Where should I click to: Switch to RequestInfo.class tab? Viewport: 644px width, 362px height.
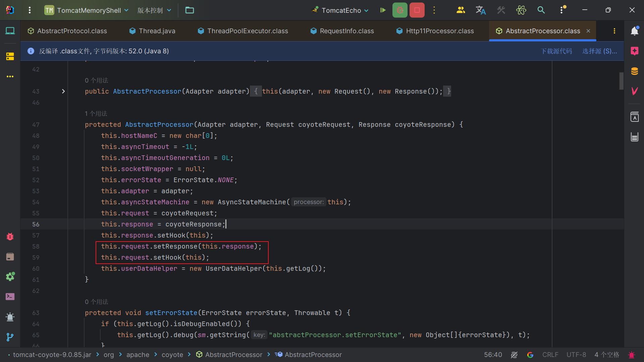[x=342, y=31]
